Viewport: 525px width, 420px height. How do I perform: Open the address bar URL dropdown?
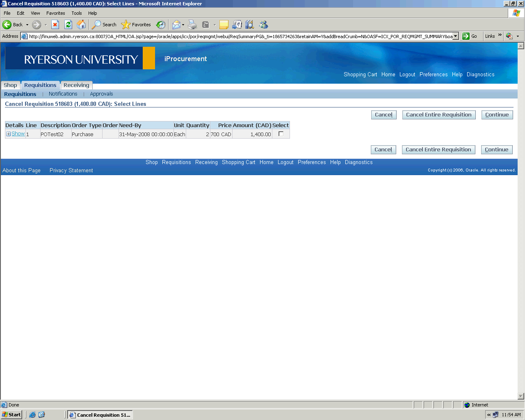(x=455, y=36)
